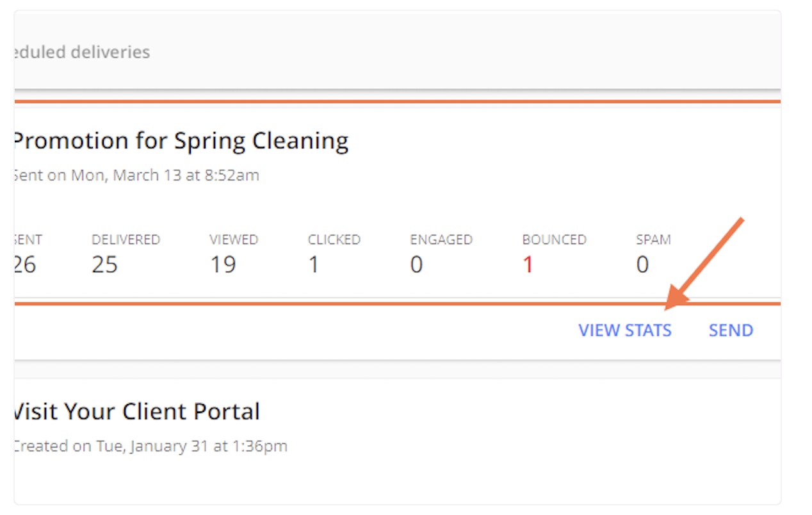Select the CLICKED stat label
The image size is (812, 515).
tap(334, 240)
